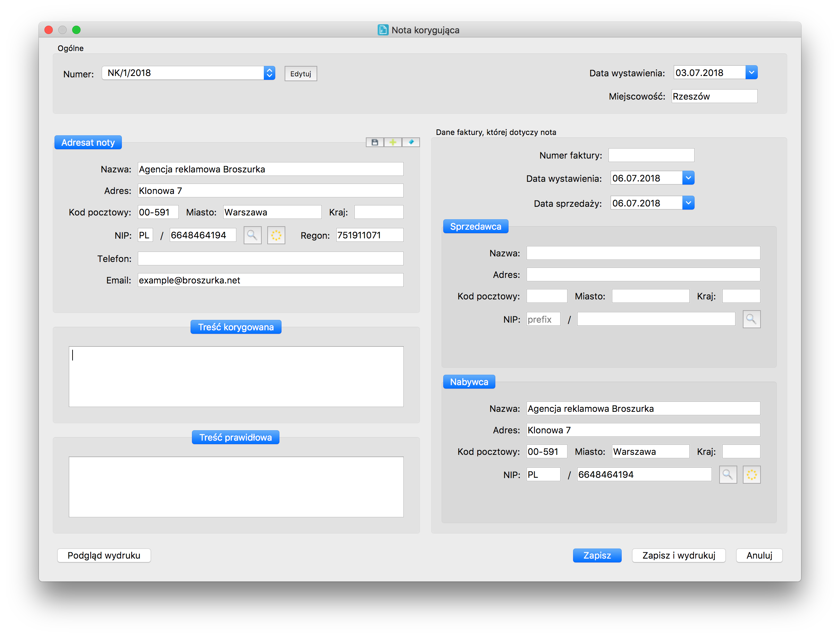Click the Zapisz button
Screen dimensions: 840x637
click(x=597, y=555)
